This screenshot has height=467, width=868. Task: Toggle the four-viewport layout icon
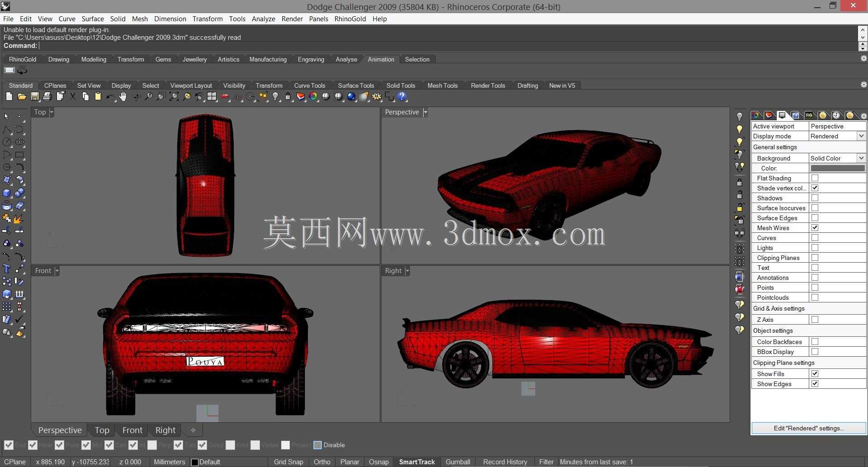pos(212,96)
